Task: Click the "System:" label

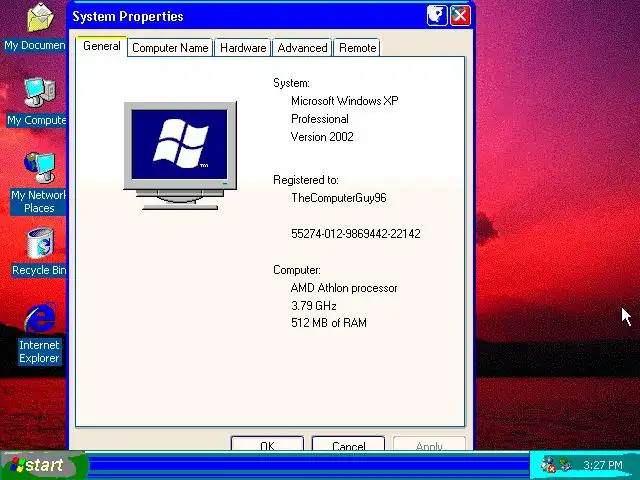Action: tap(291, 83)
